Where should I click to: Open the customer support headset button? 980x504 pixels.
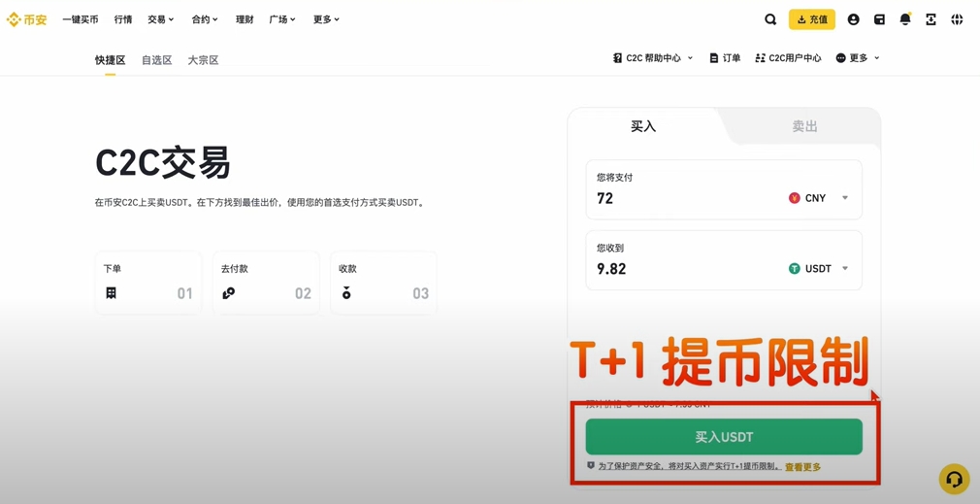pos(954,479)
